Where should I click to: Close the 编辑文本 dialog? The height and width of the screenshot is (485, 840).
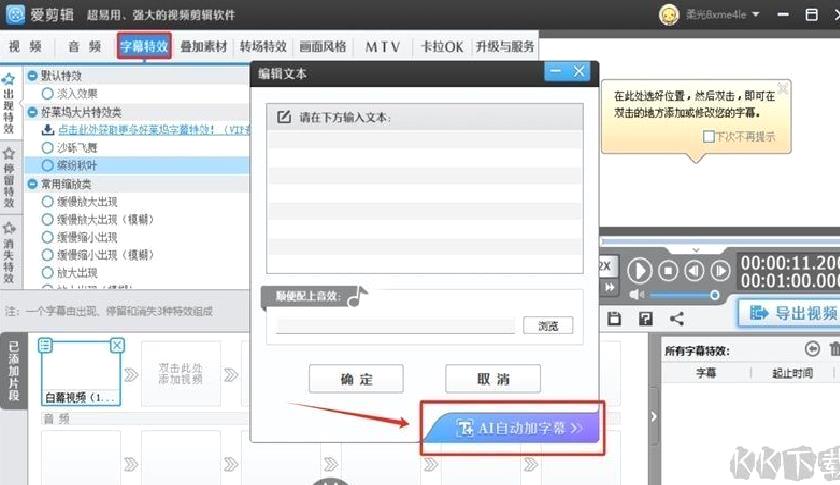(x=579, y=71)
